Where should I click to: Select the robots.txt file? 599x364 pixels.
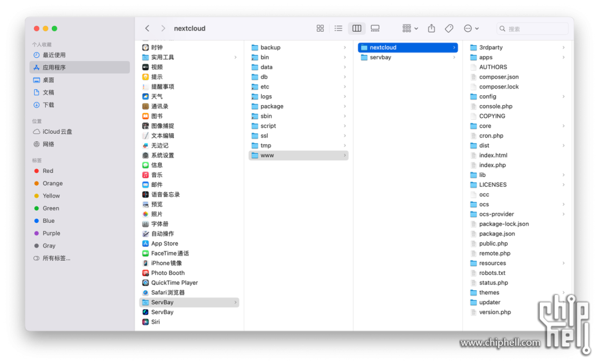click(x=517, y=273)
